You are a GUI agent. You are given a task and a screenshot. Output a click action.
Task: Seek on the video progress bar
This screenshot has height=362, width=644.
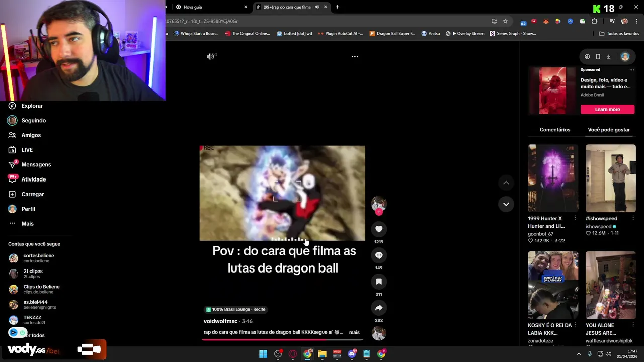point(282,339)
